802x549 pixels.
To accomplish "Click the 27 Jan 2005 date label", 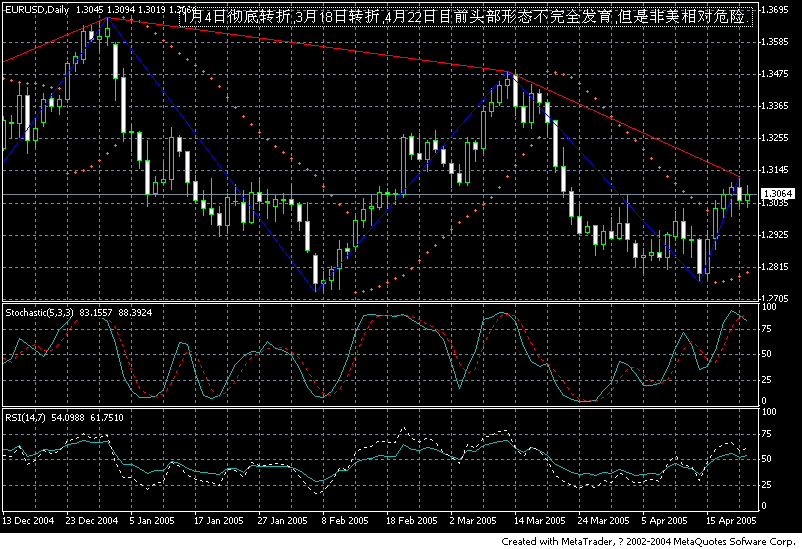I will point(282,520).
